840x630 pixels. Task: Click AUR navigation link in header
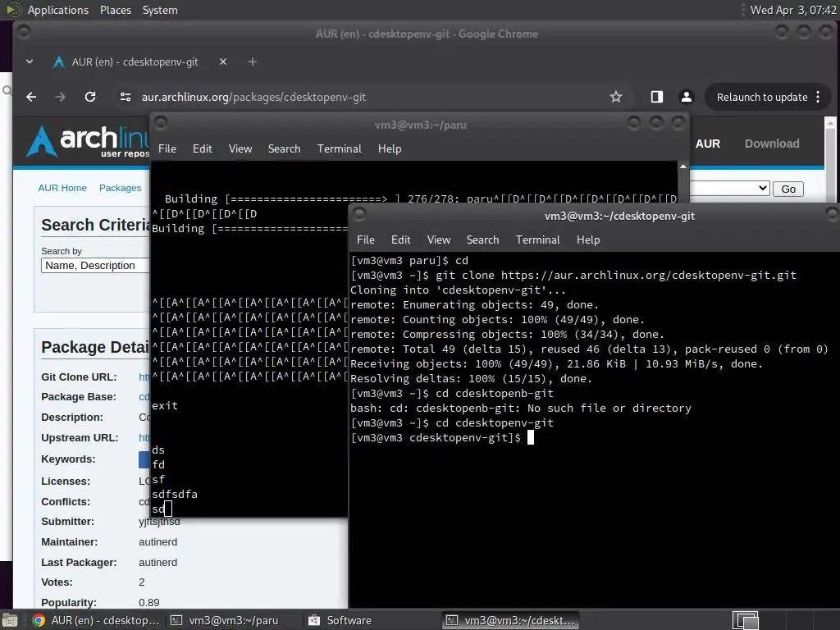click(x=708, y=144)
